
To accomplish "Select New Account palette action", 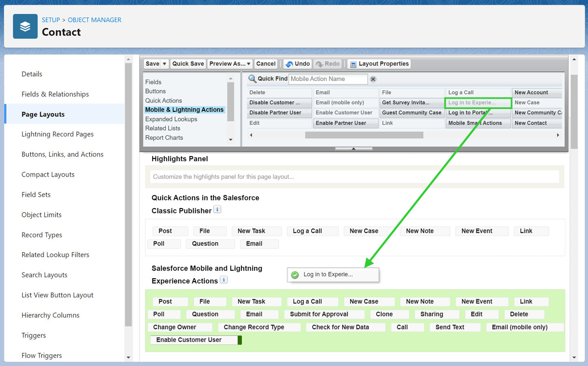I will 537,93.
